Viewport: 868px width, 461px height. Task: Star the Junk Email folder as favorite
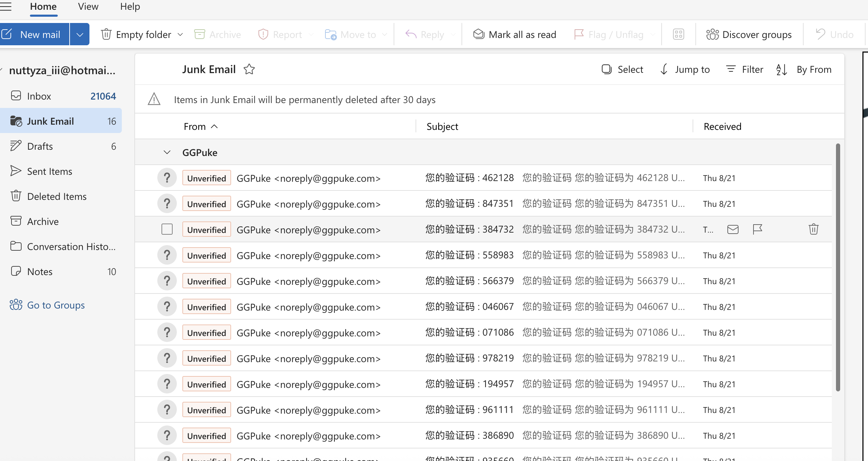point(249,69)
